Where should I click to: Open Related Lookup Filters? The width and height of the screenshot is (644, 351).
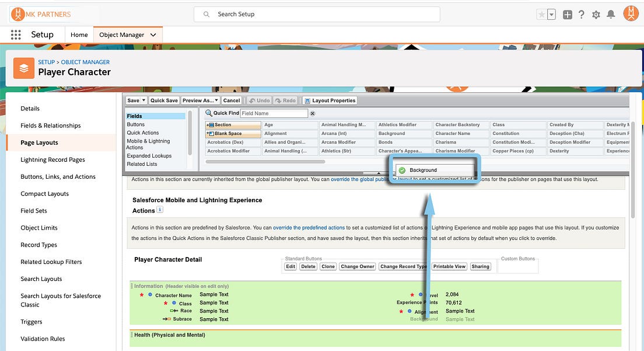pyautogui.click(x=51, y=262)
